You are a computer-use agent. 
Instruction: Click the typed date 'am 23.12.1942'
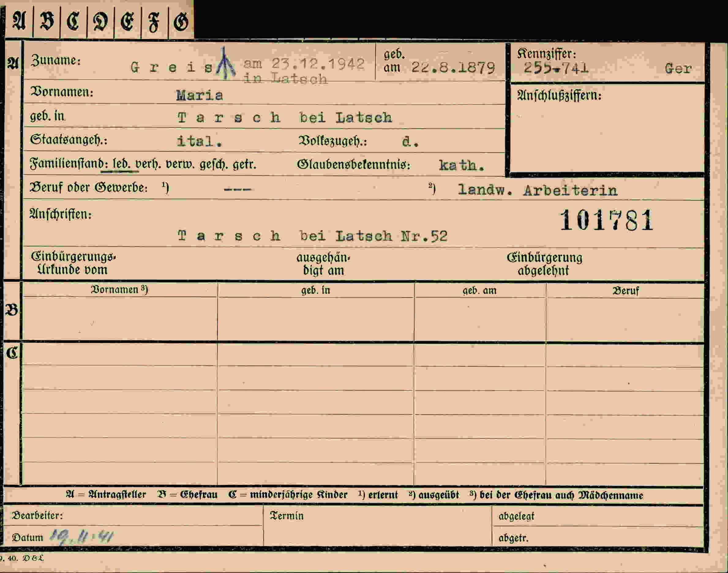click(x=304, y=63)
